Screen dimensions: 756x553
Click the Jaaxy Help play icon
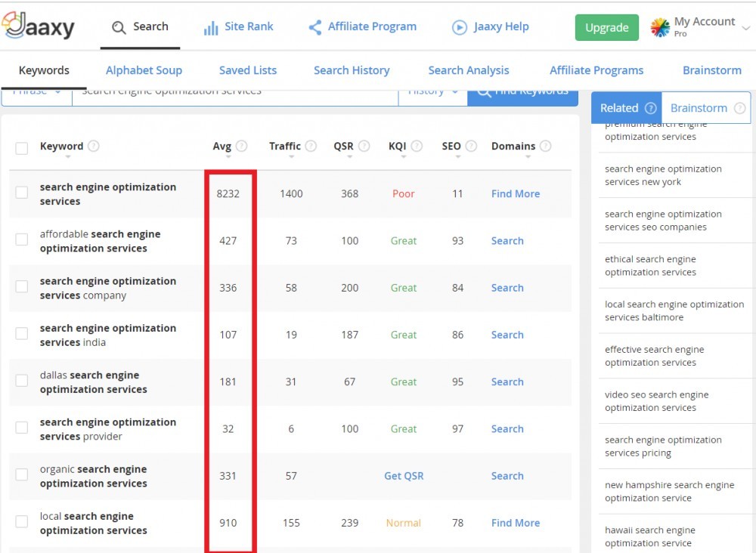[460, 27]
